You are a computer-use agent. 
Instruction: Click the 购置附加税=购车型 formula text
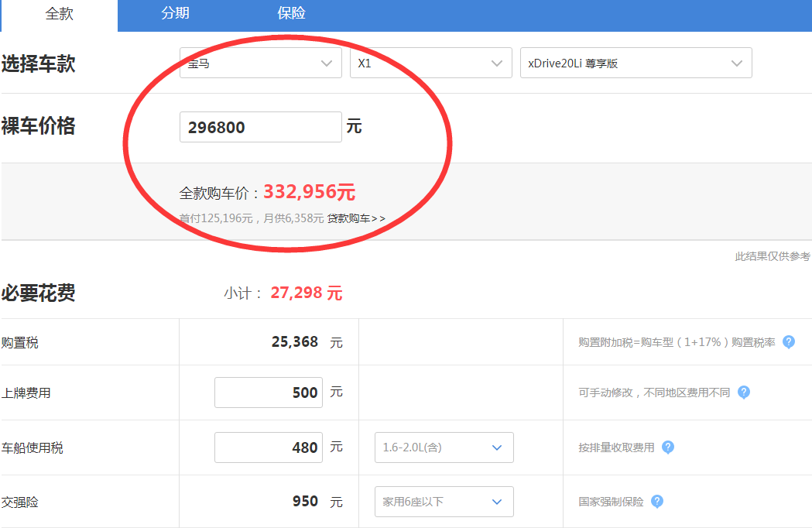(x=677, y=342)
